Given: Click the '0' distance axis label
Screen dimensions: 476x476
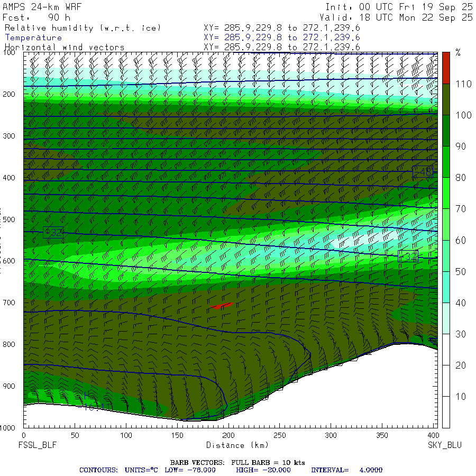Looking at the screenshot, I should point(24,435).
